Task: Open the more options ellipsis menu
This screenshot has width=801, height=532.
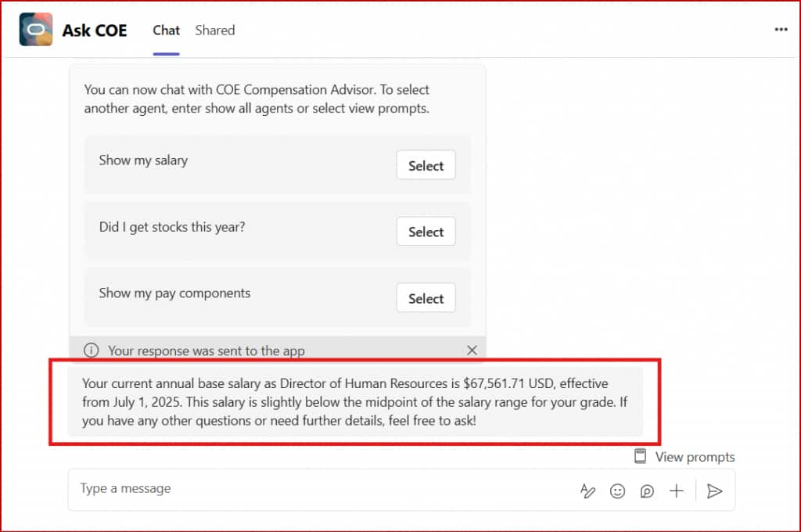Action: tap(781, 30)
